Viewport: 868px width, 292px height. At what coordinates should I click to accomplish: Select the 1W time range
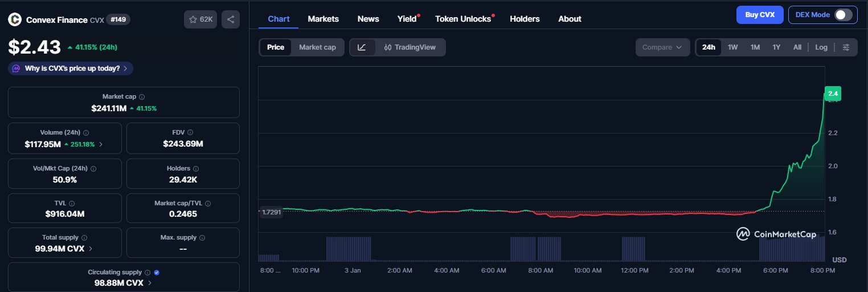(732, 47)
